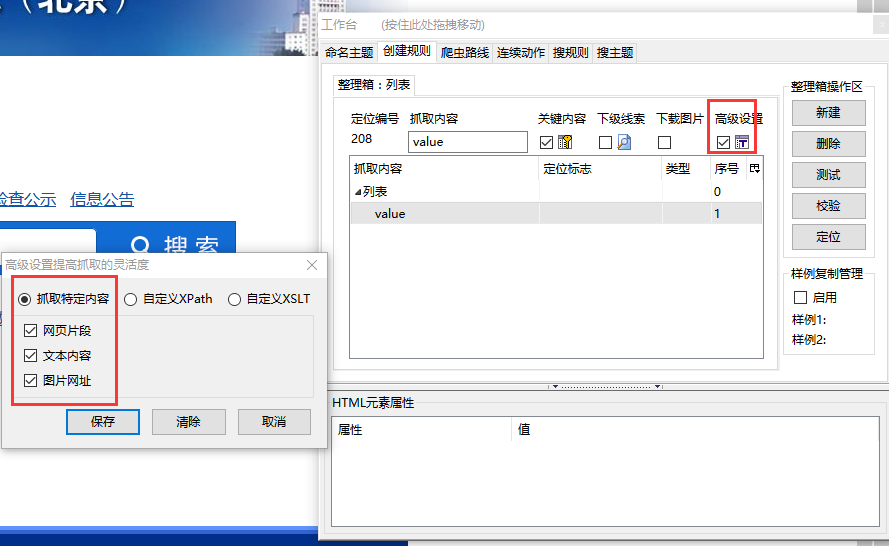Click the 类型 column header
The image size is (889, 546).
click(x=686, y=168)
